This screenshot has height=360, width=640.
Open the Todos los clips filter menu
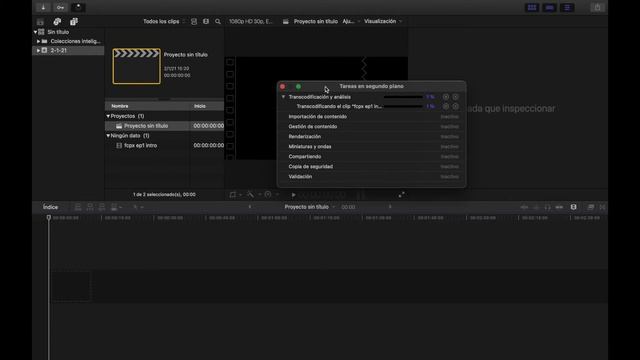click(164, 21)
